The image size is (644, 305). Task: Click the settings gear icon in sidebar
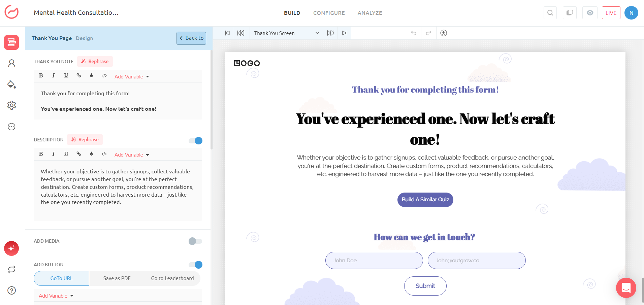[x=11, y=105]
